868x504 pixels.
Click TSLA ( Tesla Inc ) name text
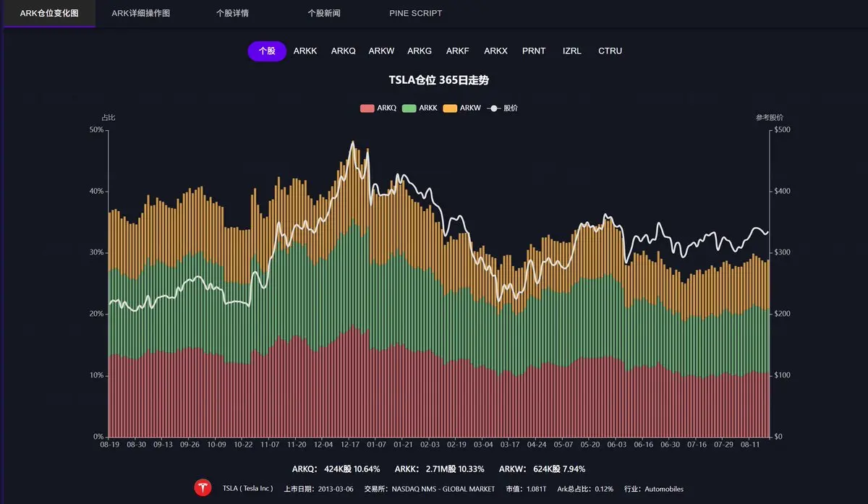(x=248, y=489)
